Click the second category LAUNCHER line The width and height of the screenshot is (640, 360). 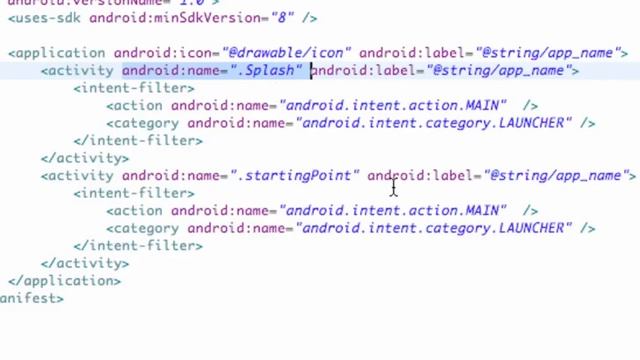(351, 229)
